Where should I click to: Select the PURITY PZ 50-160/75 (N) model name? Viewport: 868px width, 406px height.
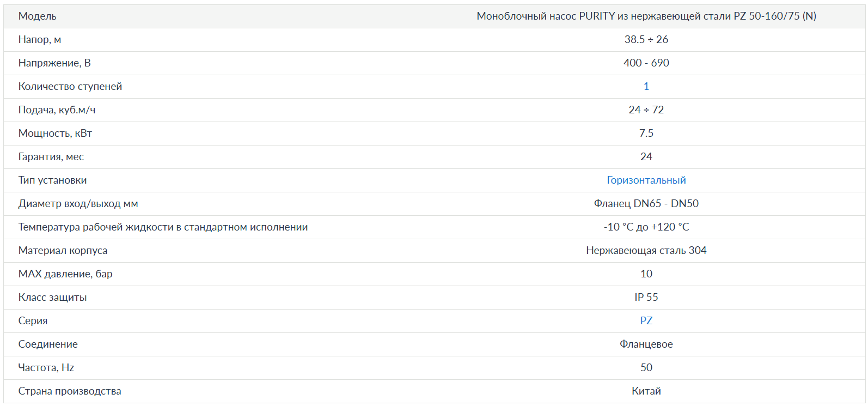(646, 16)
